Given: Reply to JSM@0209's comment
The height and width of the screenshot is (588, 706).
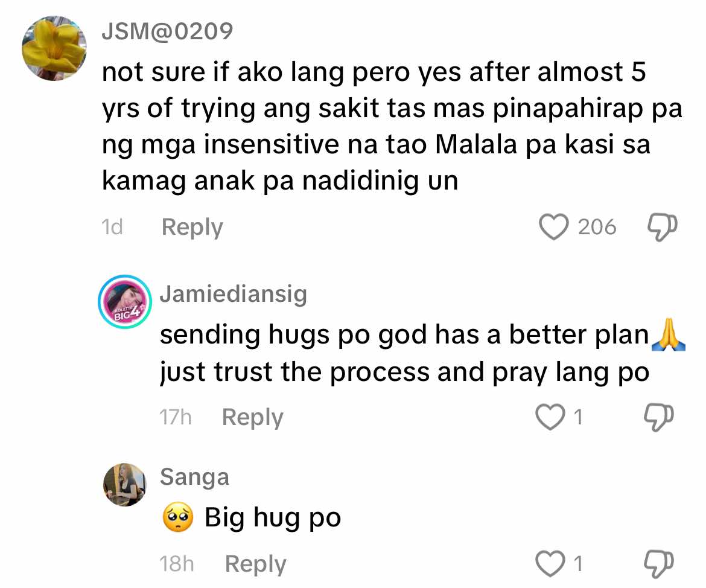Looking at the screenshot, I should click(192, 227).
